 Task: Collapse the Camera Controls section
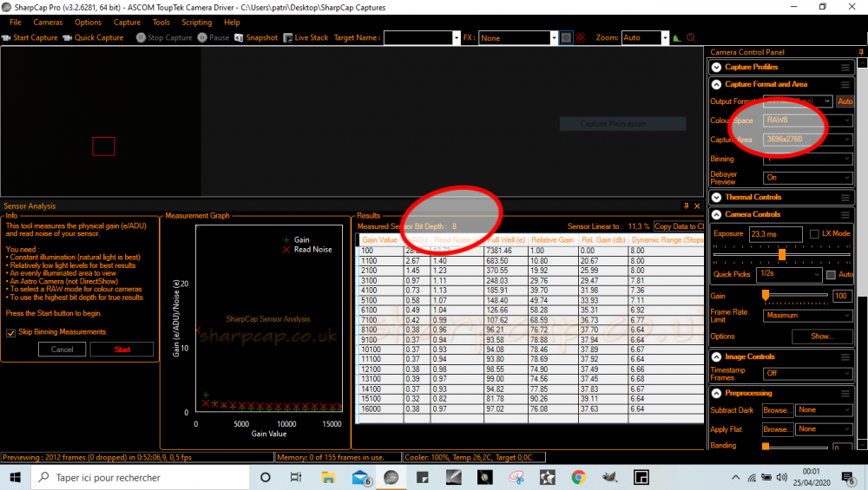point(716,214)
